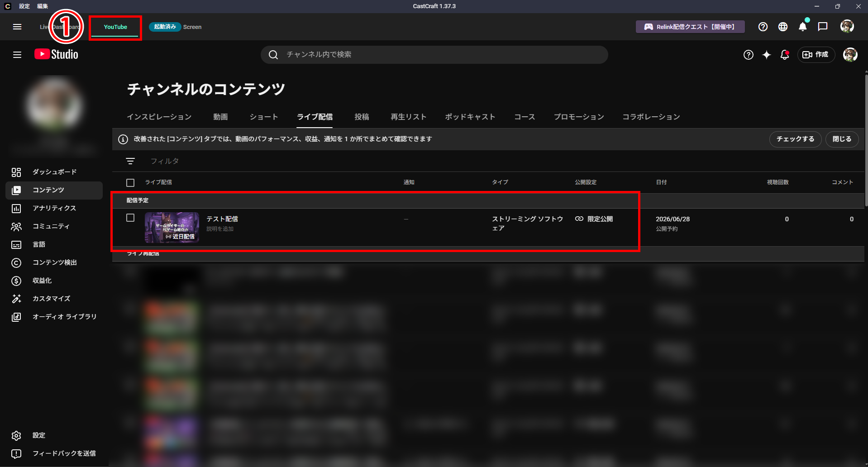
Task: Click the filter lines icon
Action: [x=130, y=161]
